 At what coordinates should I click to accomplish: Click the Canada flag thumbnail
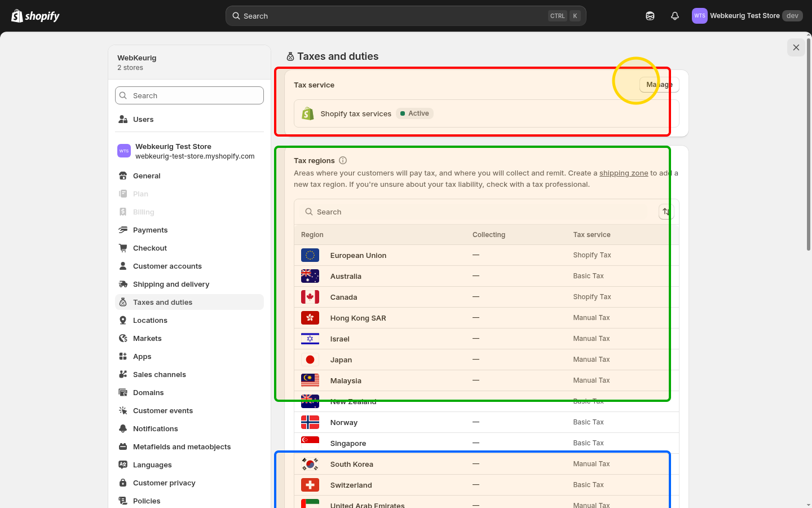(x=310, y=297)
